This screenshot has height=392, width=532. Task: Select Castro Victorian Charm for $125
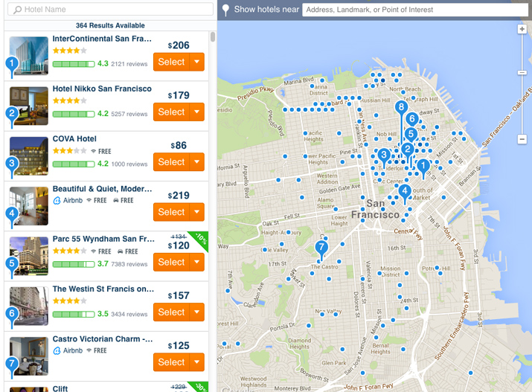(171, 362)
